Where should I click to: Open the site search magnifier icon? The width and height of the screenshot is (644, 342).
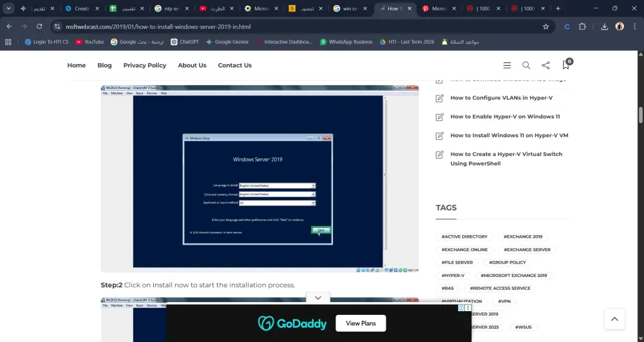(526, 65)
